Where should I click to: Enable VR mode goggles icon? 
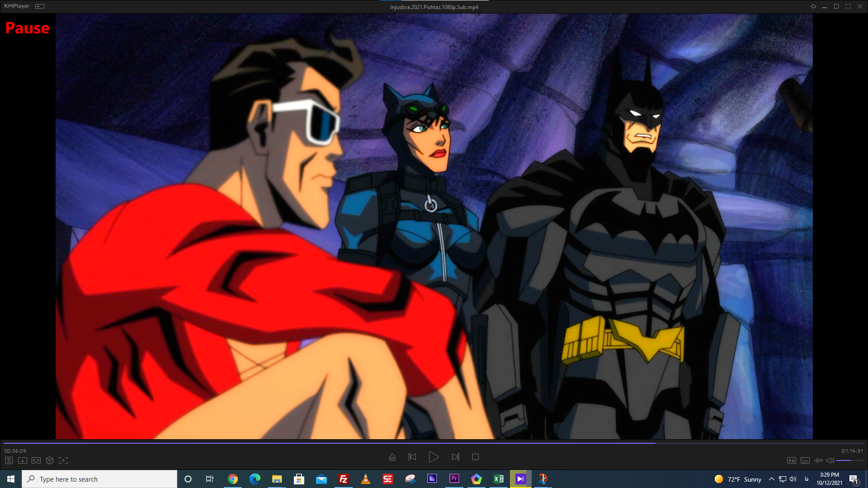coord(36,460)
